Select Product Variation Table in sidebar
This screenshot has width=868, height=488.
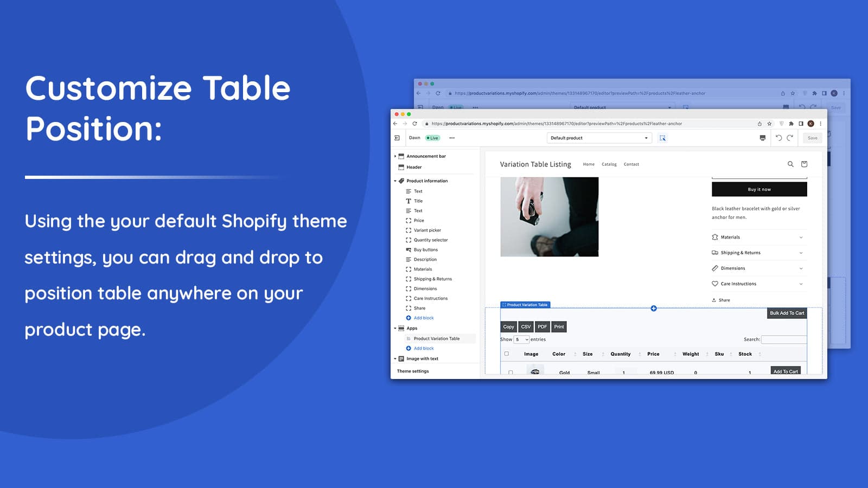pyautogui.click(x=436, y=339)
